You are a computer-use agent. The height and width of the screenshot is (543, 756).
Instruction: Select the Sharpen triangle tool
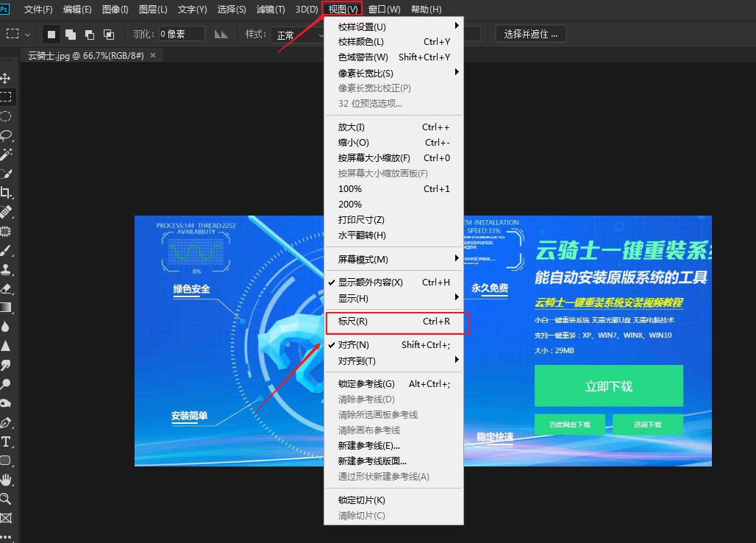(6, 346)
